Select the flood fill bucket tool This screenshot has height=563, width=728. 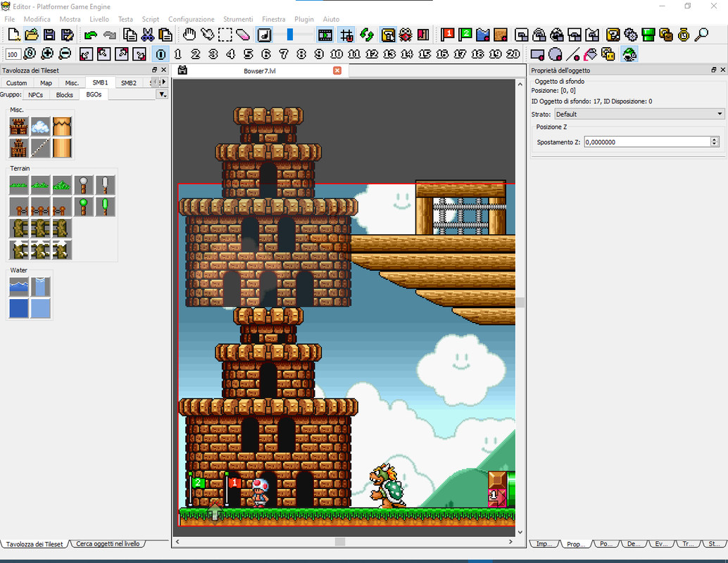[590, 54]
